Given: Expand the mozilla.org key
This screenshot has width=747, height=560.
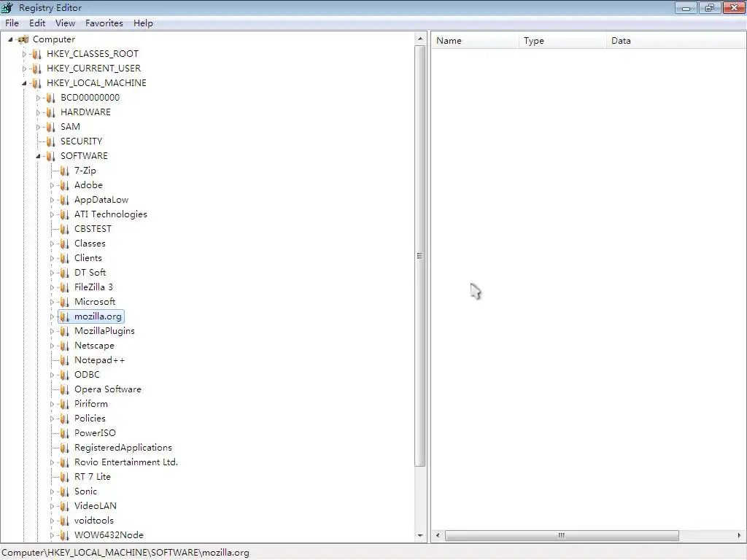Looking at the screenshot, I should [x=52, y=316].
